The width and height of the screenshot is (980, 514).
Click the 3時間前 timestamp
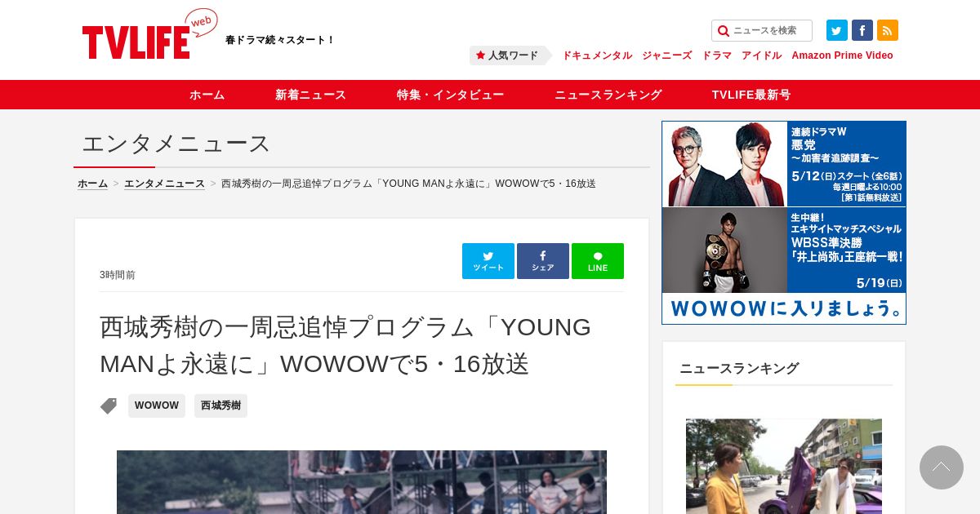[x=118, y=275]
